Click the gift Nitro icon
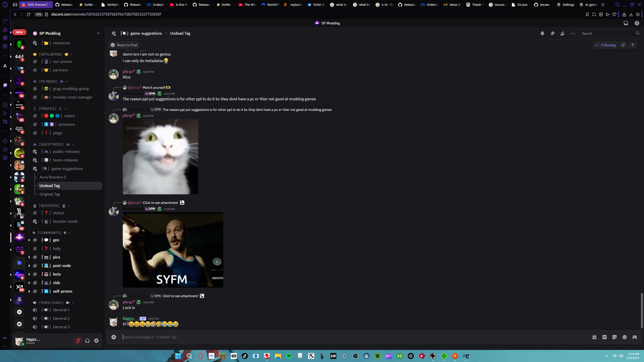Image resolution: width=644 pixels, height=362 pixels. (x=594, y=337)
